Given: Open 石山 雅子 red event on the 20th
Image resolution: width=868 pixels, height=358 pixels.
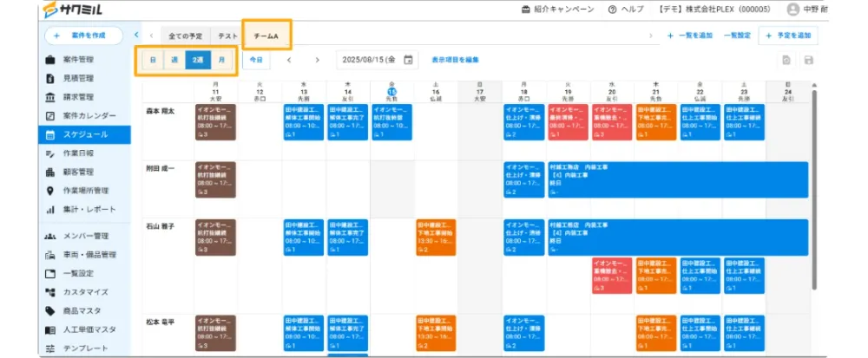Looking at the screenshot, I should [x=612, y=275].
